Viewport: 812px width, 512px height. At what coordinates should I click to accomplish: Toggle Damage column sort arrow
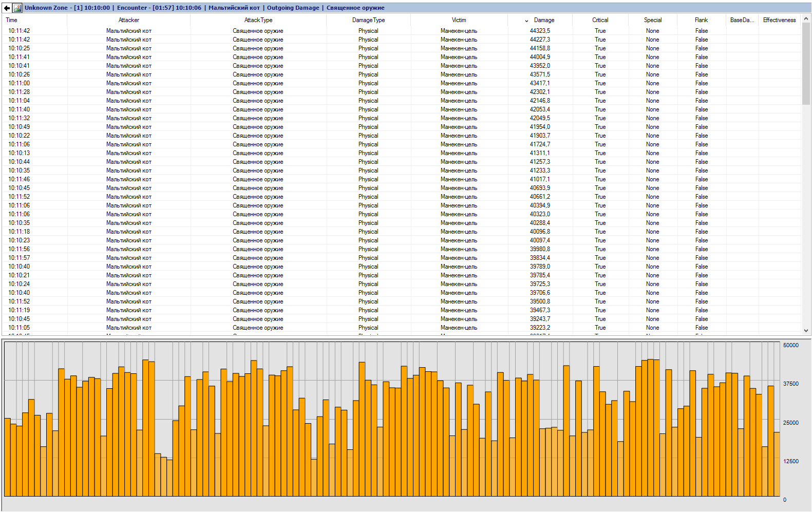click(x=526, y=21)
